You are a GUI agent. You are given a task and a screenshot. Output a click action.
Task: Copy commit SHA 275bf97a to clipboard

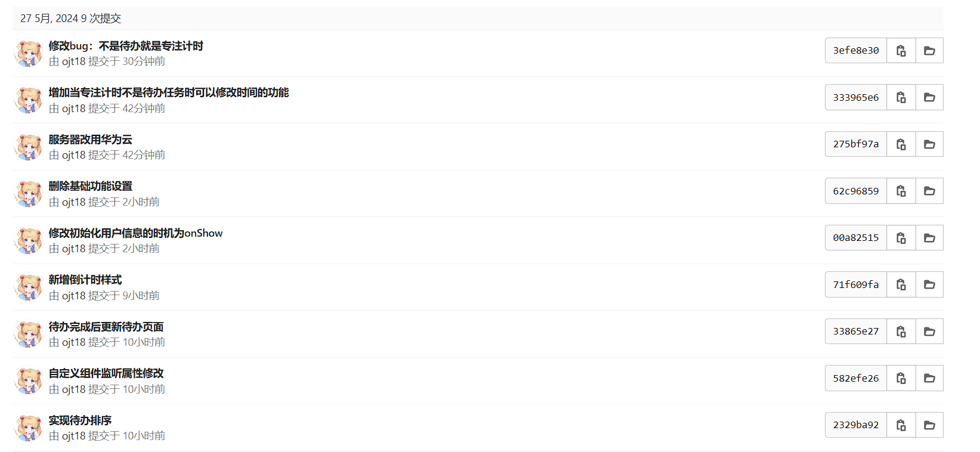(x=901, y=144)
